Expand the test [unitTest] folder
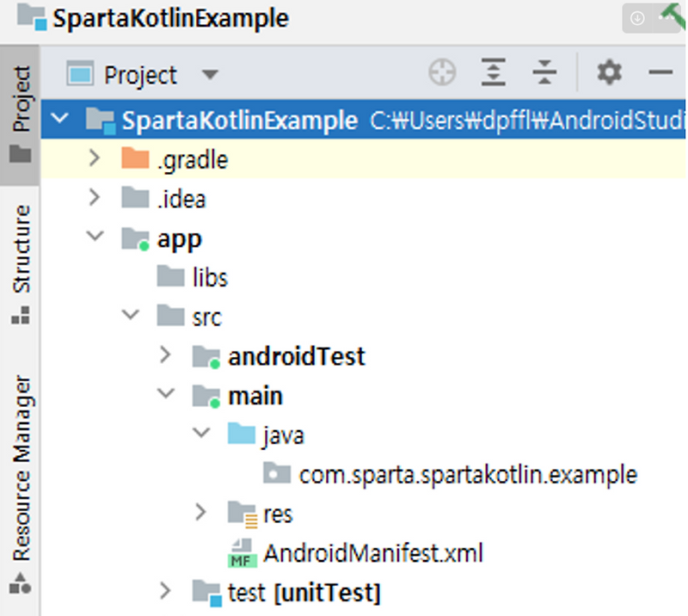The width and height of the screenshot is (688, 616). pos(165,592)
